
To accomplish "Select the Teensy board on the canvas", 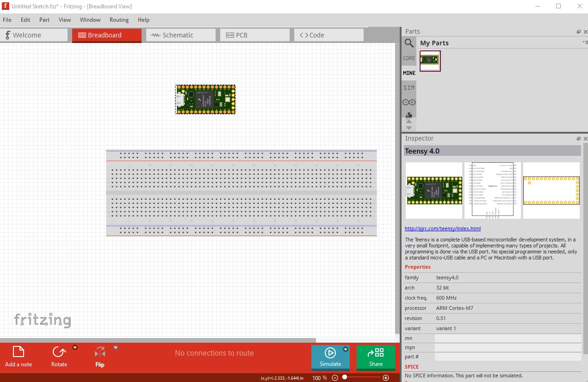I will point(205,99).
